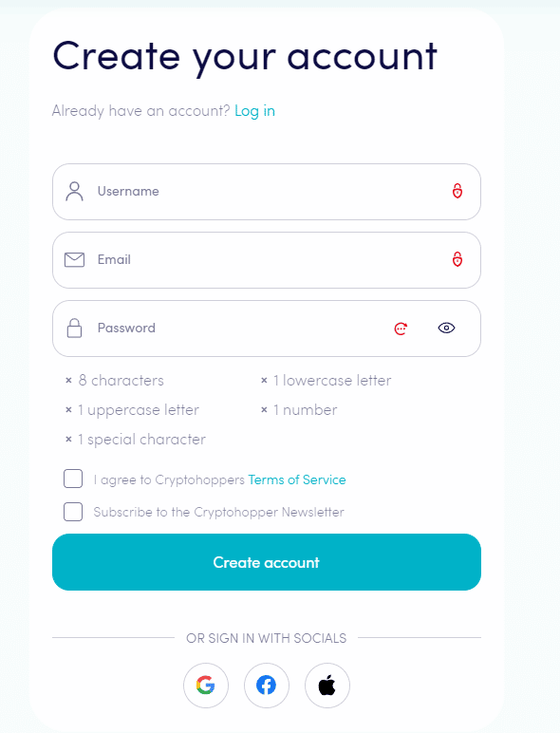Click password manager icon in Username field
560x733 pixels.
click(457, 191)
